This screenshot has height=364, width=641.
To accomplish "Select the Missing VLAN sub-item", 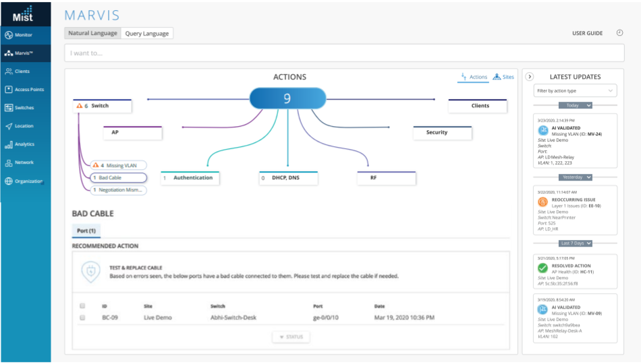I will pos(119,165).
